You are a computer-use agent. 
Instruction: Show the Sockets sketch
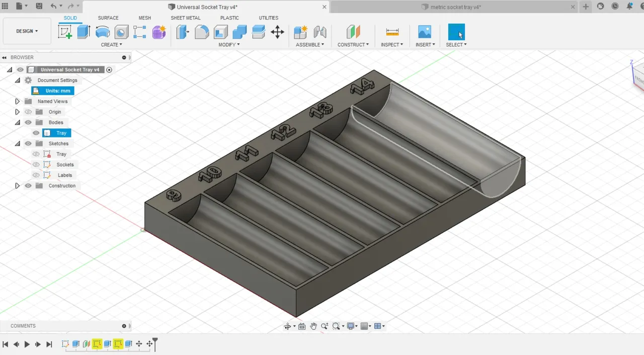(36, 165)
